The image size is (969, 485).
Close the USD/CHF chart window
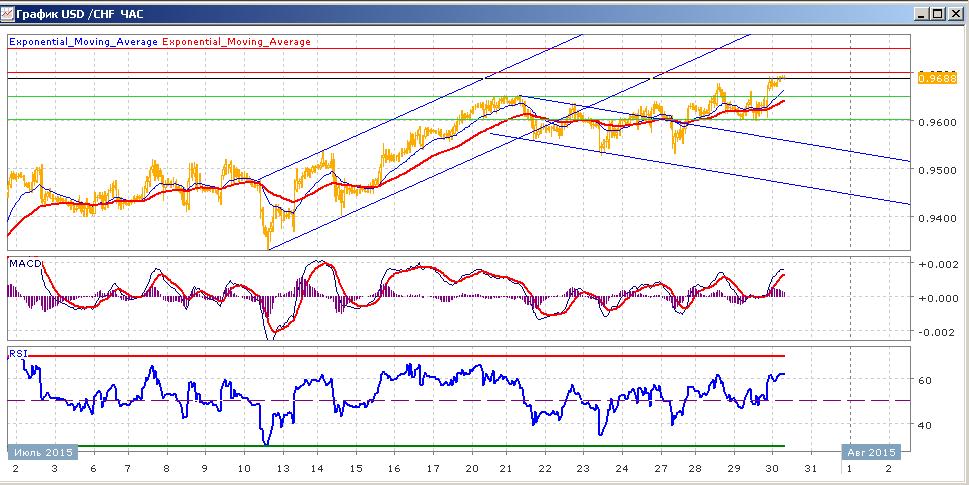click(955, 13)
